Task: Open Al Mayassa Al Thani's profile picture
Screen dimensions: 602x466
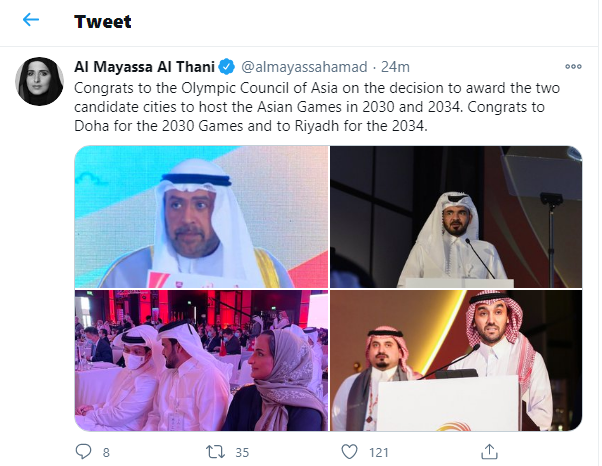Action: coord(40,82)
